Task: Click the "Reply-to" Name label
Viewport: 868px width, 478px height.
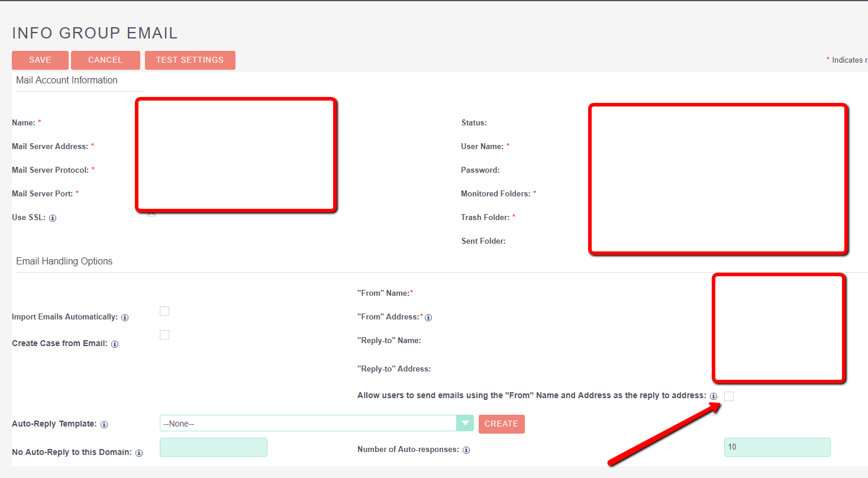Action: pos(389,340)
